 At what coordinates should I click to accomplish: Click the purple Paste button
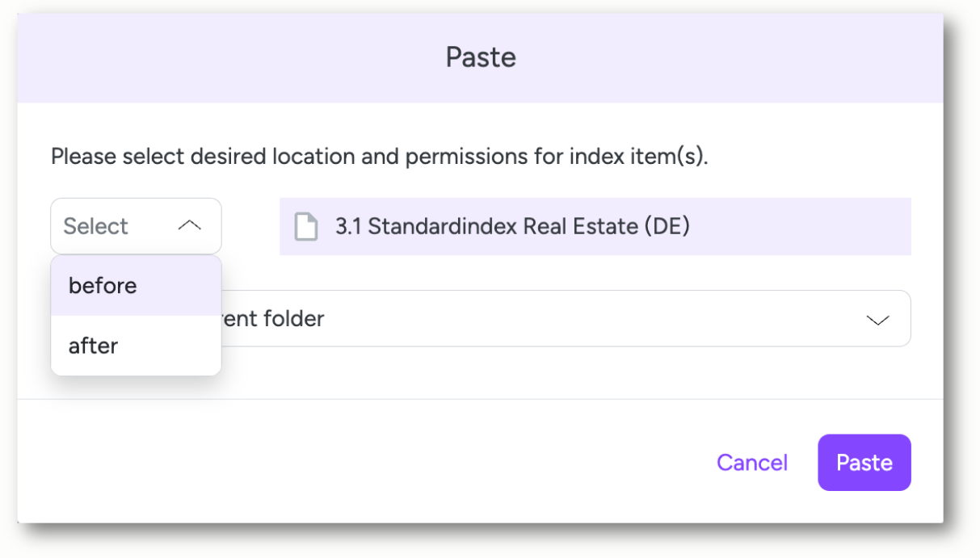point(864,463)
